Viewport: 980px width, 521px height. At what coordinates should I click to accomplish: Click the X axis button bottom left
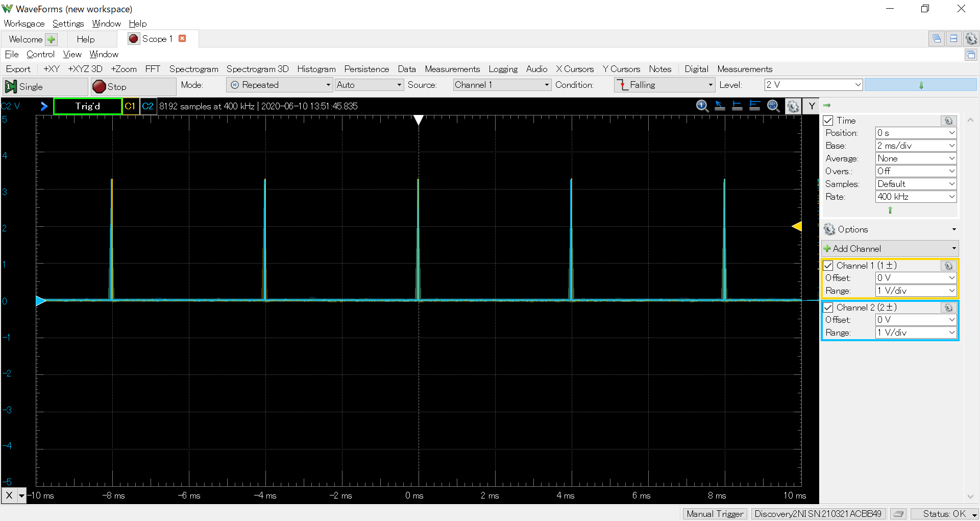9,495
